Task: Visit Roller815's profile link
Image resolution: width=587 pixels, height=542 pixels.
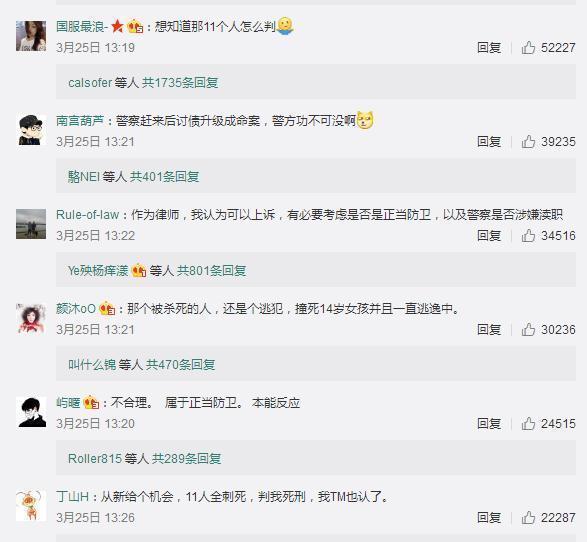Action: pos(95,458)
